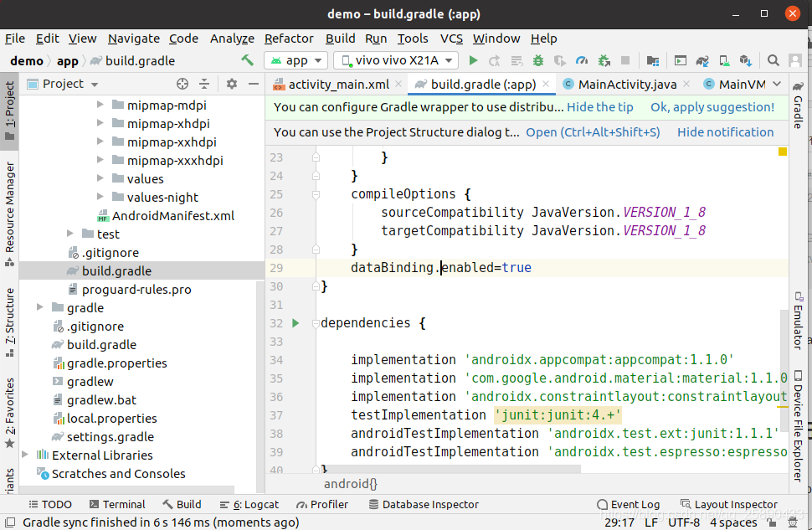Screen dimensions: 812x530
Task: Open the Terminal tool window
Action: [117, 504]
